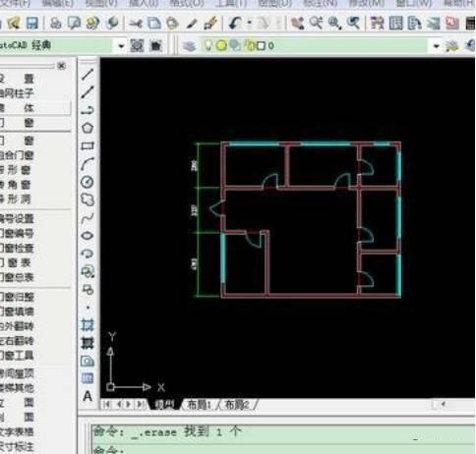The height and width of the screenshot is (454, 476).
Task: Click the Insert Block tool
Action: 88,271
